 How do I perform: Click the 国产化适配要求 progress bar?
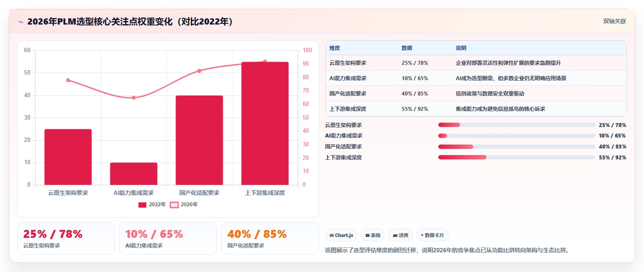tap(517, 146)
